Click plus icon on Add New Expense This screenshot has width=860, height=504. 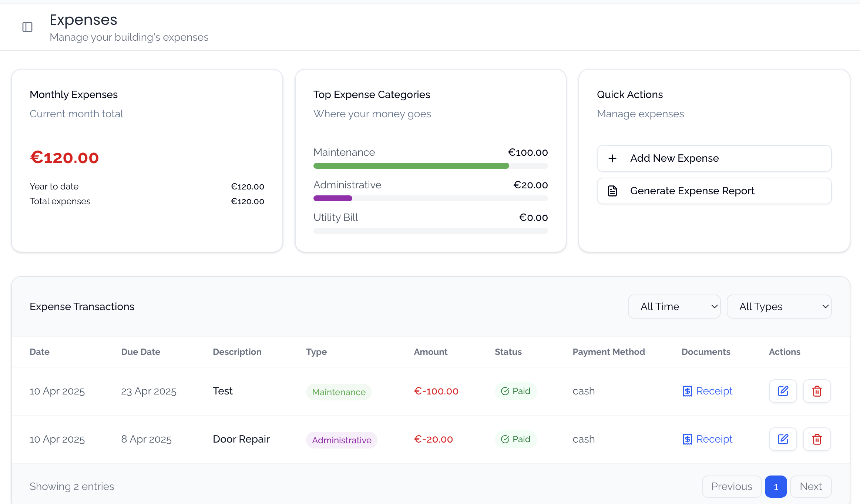pos(612,158)
